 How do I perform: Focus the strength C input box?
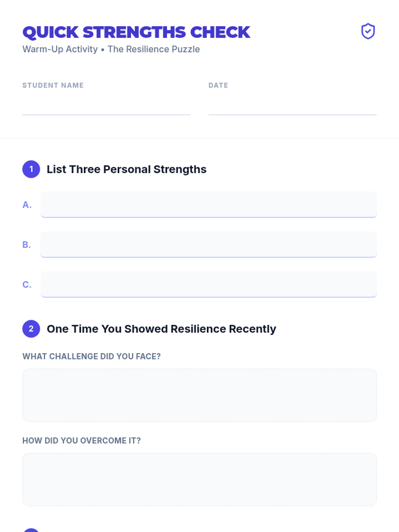pos(208,284)
